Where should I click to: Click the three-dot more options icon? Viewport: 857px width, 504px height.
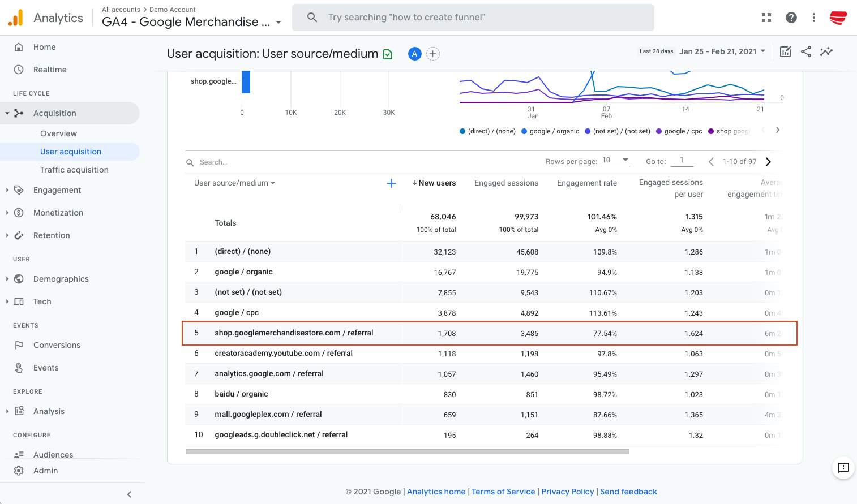click(x=814, y=18)
